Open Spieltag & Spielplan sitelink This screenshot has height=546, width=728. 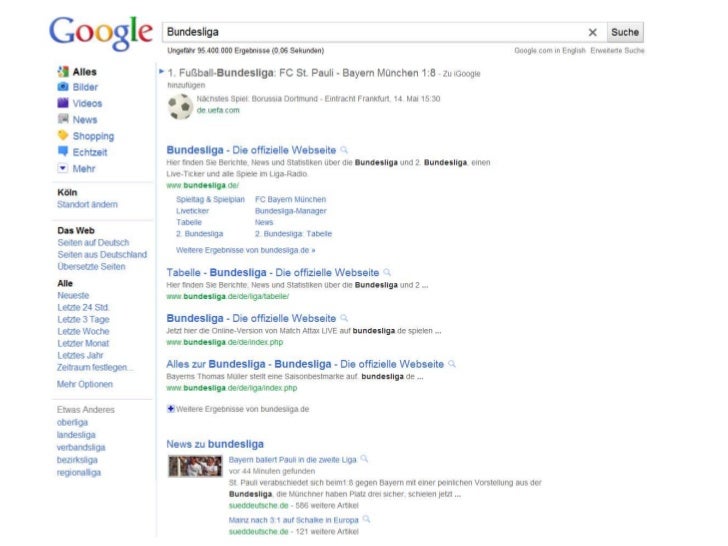click(x=210, y=199)
